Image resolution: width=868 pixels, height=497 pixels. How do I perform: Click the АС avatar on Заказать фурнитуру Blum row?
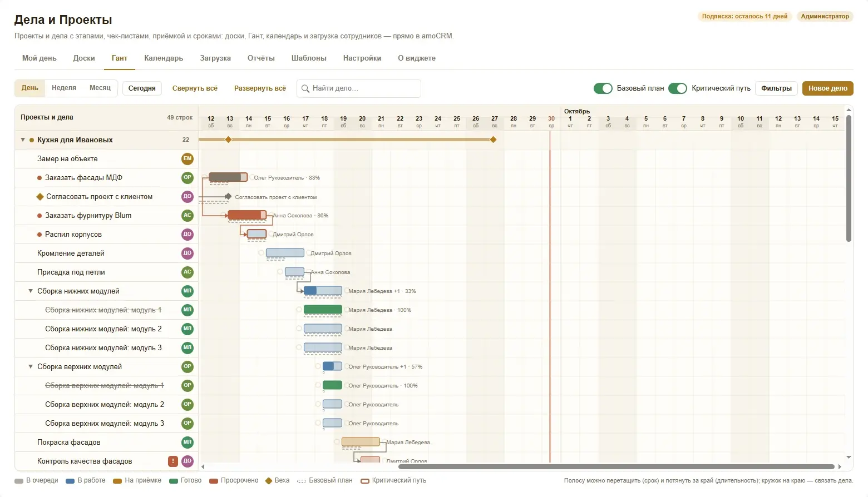pyautogui.click(x=188, y=216)
